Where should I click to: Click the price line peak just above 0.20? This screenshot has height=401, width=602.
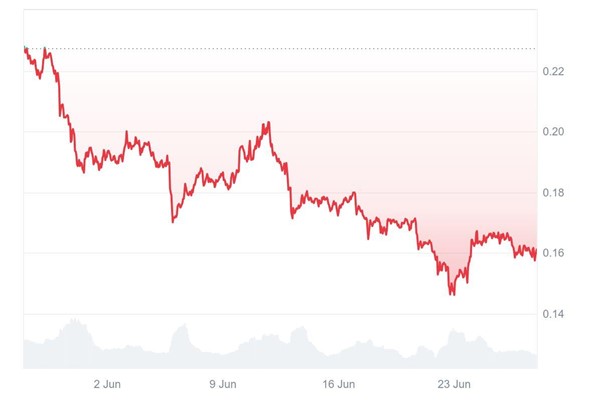pos(267,123)
